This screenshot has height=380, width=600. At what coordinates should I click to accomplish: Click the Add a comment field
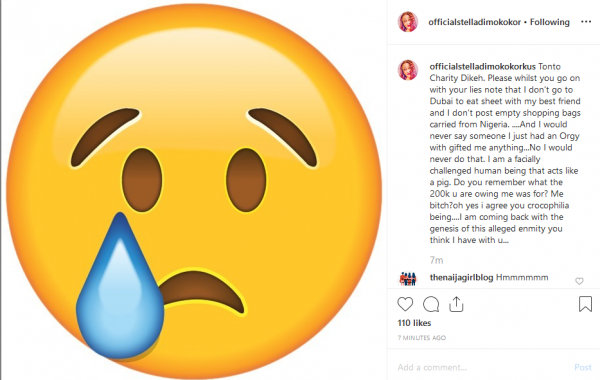pyautogui.click(x=482, y=367)
